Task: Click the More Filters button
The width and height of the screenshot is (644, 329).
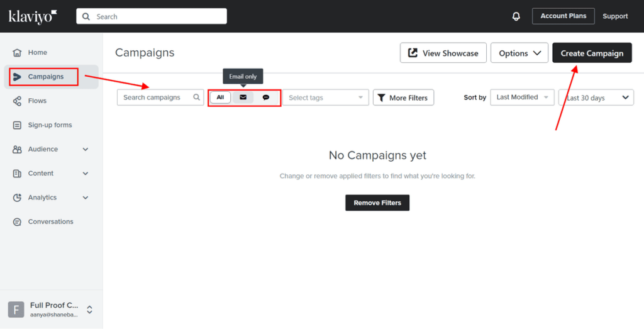Action: [x=403, y=98]
